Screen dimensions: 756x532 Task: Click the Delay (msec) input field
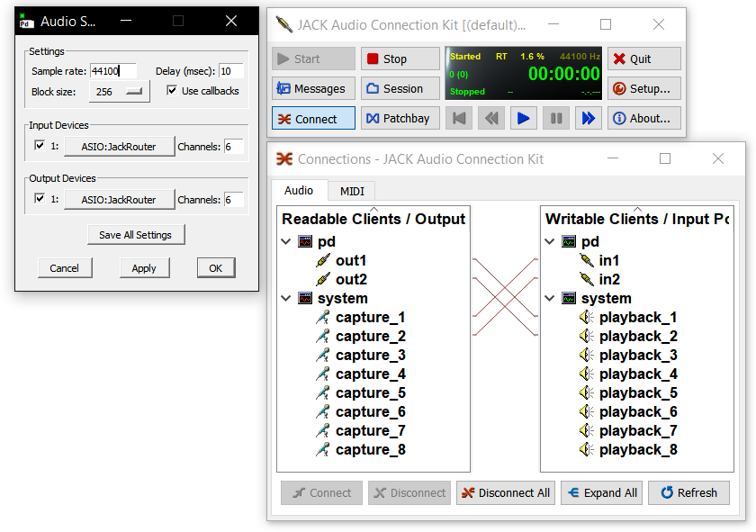pyautogui.click(x=231, y=71)
